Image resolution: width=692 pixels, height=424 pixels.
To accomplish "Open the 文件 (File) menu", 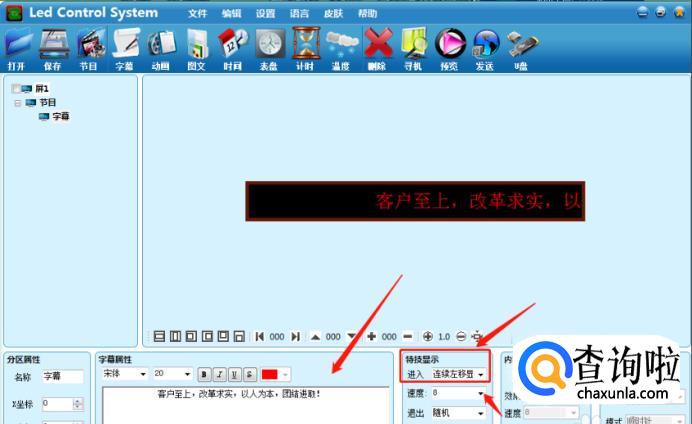I will click(x=197, y=14).
